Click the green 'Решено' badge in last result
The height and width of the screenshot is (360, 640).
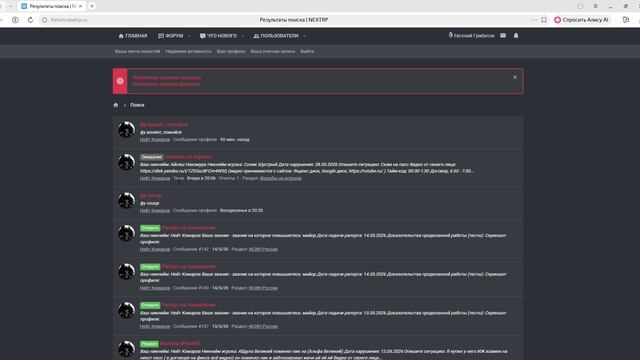point(149,344)
